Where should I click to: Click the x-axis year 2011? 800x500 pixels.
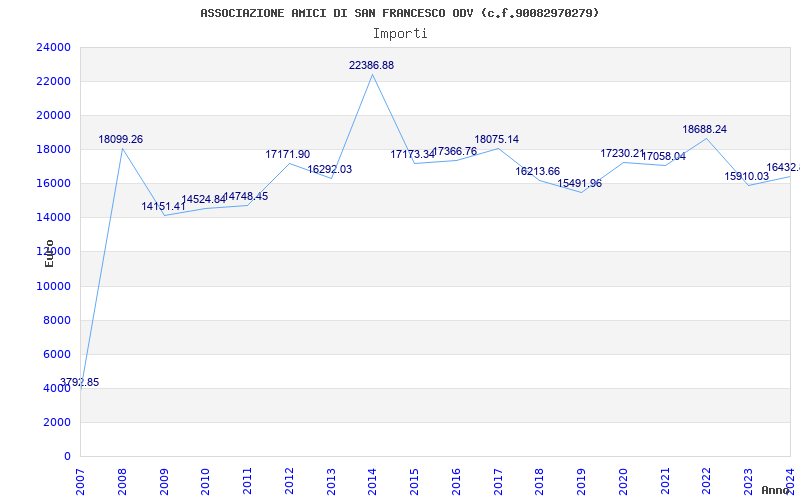(247, 482)
